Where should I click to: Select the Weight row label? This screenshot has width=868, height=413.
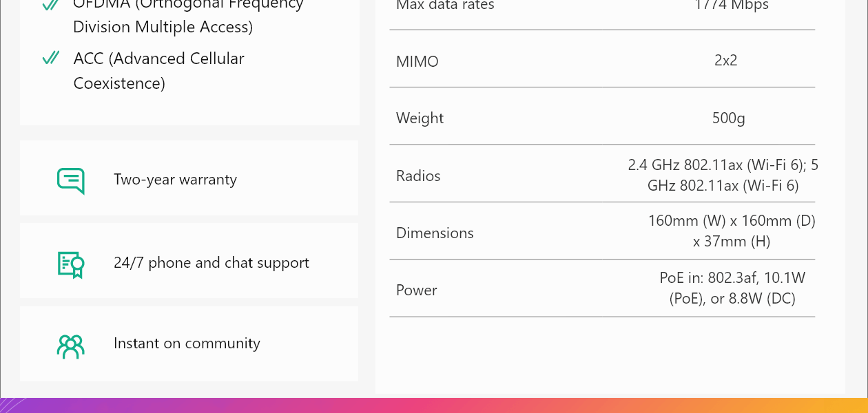click(x=420, y=118)
